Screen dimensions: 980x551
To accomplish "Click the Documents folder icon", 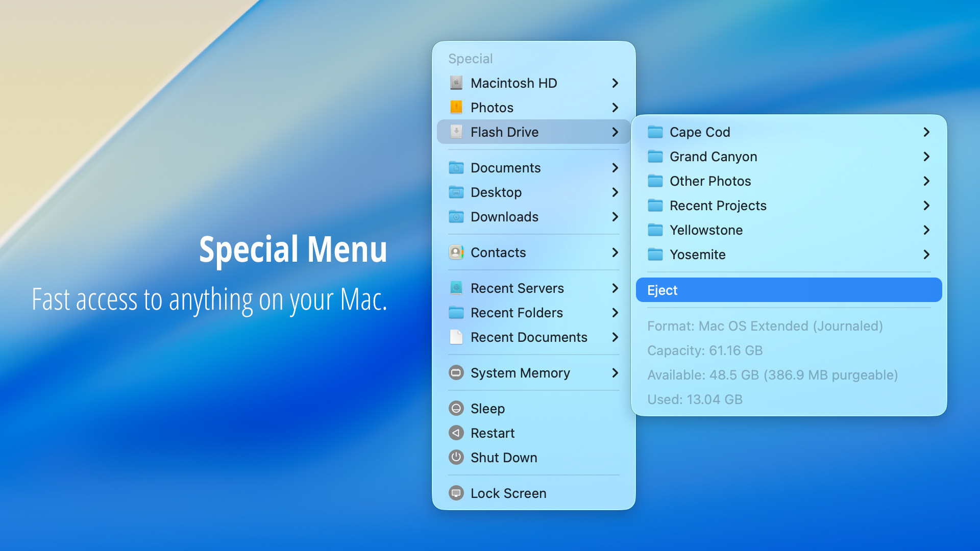I will pyautogui.click(x=456, y=167).
